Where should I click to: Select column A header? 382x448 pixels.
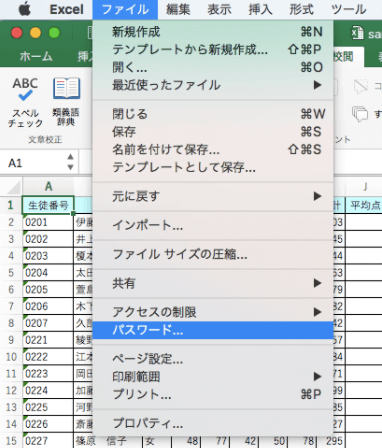pyautogui.click(x=48, y=186)
